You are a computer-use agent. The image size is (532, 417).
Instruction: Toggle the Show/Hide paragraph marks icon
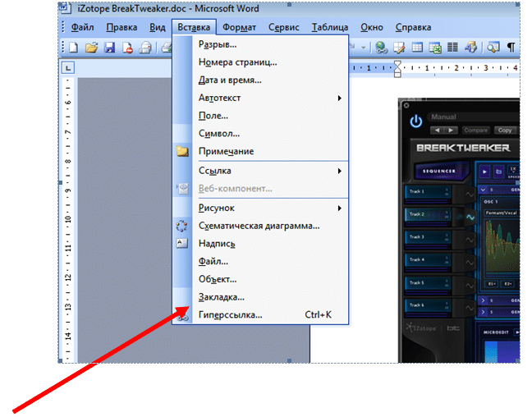point(511,48)
